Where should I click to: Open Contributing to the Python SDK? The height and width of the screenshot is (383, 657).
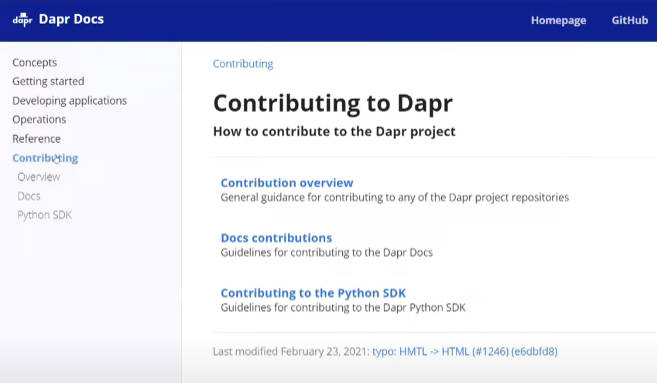point(313,293)
